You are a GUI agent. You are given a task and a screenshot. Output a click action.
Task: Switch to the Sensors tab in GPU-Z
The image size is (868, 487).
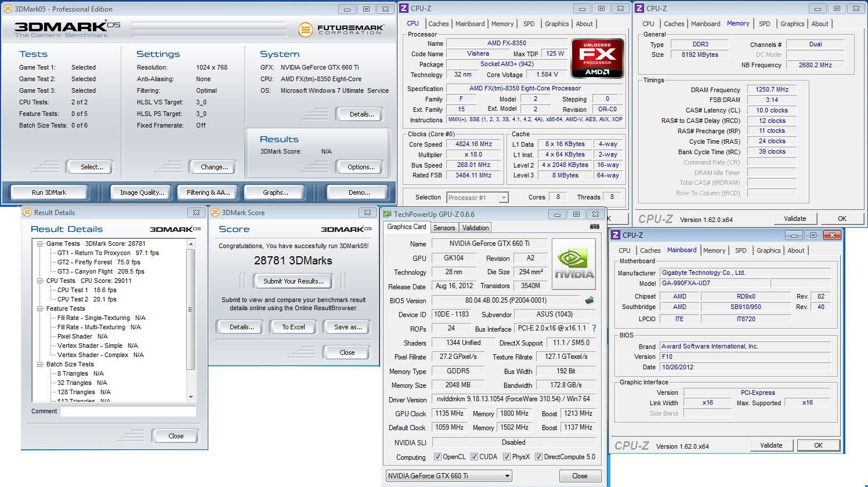tap(444, 228)
